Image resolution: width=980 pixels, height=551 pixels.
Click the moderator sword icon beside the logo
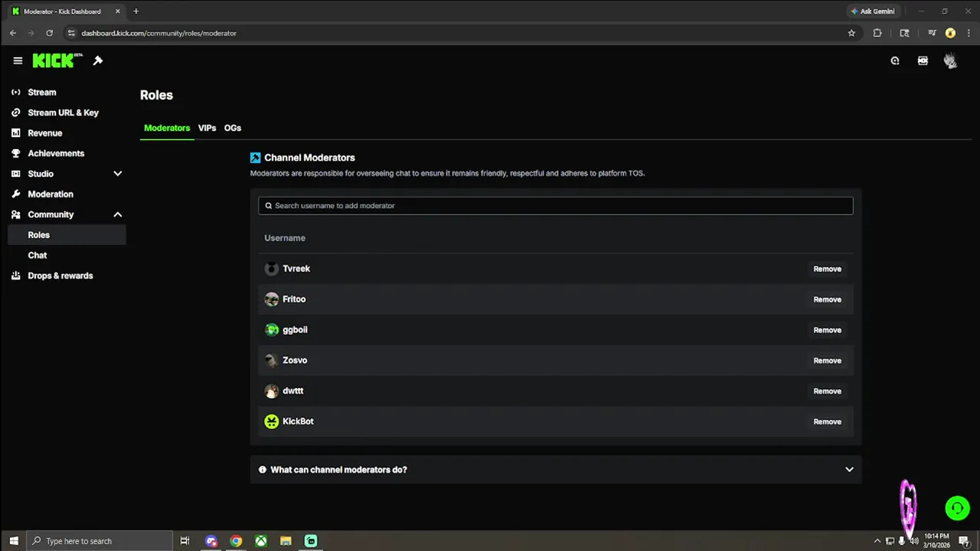click(98, 60)
